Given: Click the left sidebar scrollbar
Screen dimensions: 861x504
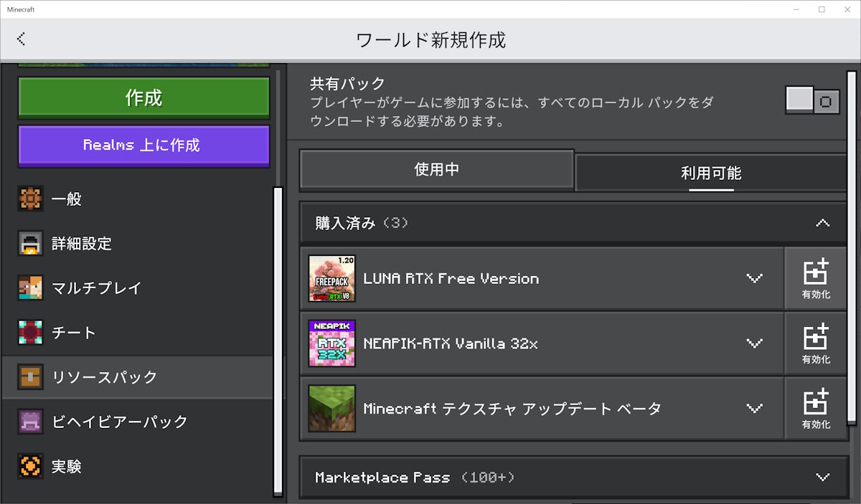Looking at the screenshot, I should click(x=278, y=341).
